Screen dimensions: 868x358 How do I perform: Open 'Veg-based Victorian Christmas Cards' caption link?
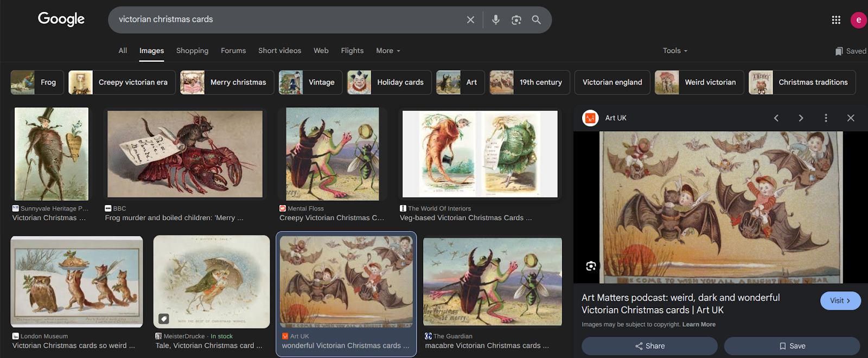466,218
